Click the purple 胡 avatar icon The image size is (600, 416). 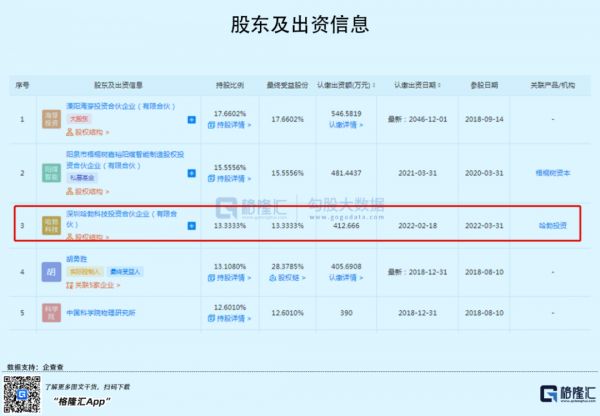(50, 271)
